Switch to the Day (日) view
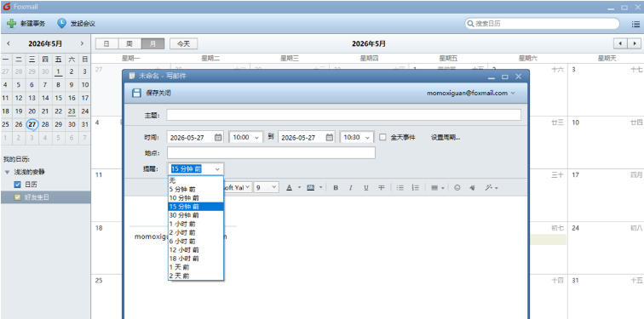Viewport: 644px width, 319px height. point(106,43)
